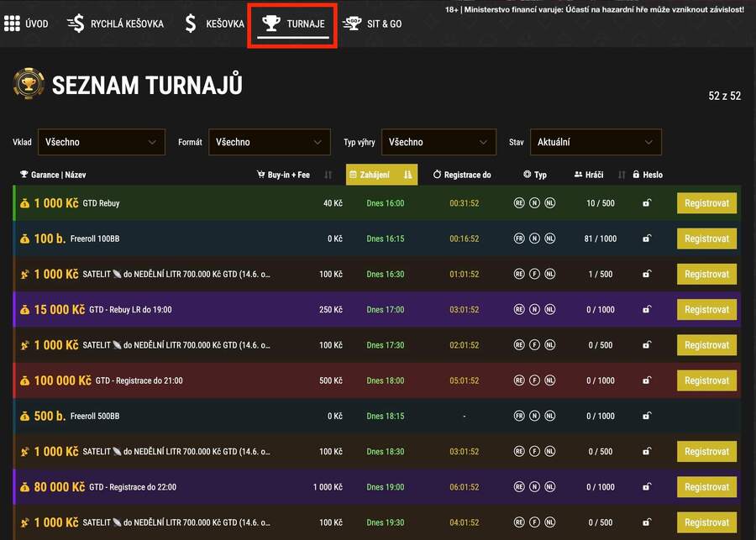Click the 500 Kč buy-in value
The image size is (756, 540).
(x=331, y=380)
